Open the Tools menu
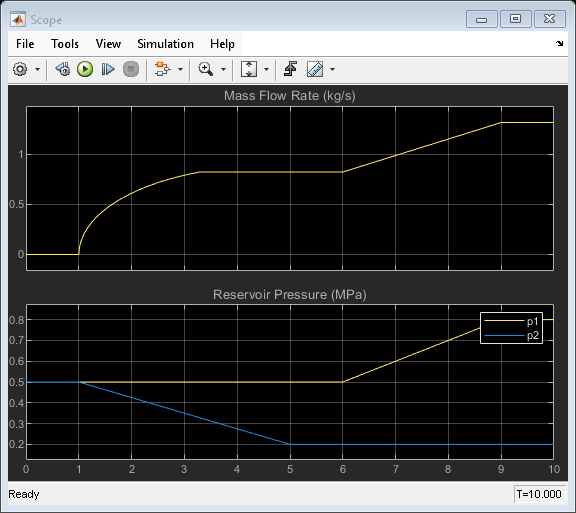This screenshot has height=513, width=576. pos(65,44)
